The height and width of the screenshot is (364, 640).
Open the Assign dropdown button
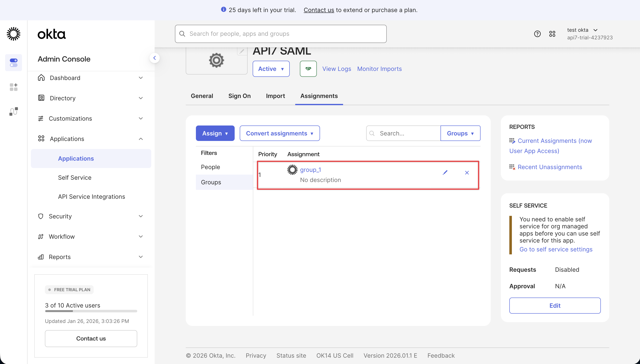(x=215, y=133)
